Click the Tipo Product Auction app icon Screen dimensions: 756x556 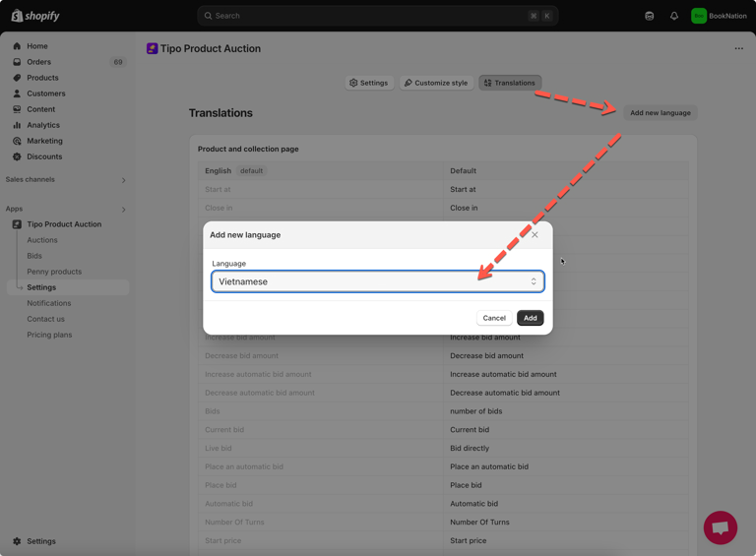click(153, 48)
